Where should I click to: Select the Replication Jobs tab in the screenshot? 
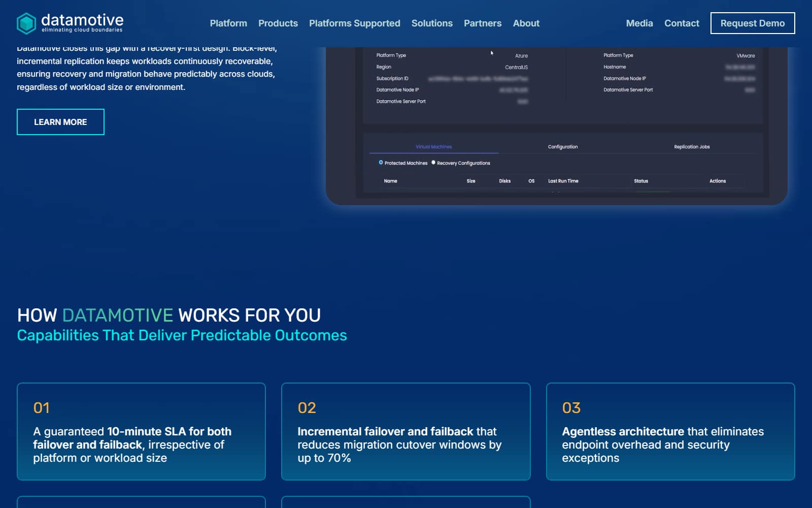coord(692,147)
